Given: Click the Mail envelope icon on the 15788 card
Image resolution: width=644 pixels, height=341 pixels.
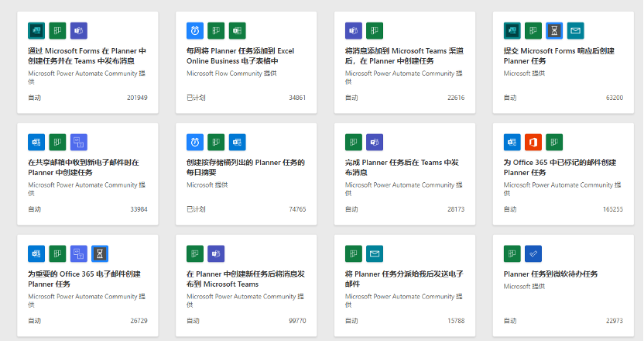Looking at the screenshot, I should (x=375, y=253).
